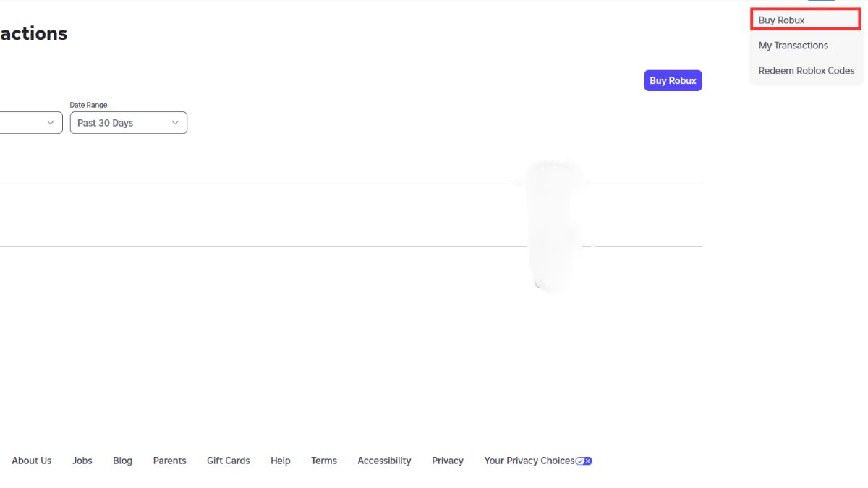Screen dimensions: 868x488
Task: Click the blue Buy Robux button
Action: point(673,80)
